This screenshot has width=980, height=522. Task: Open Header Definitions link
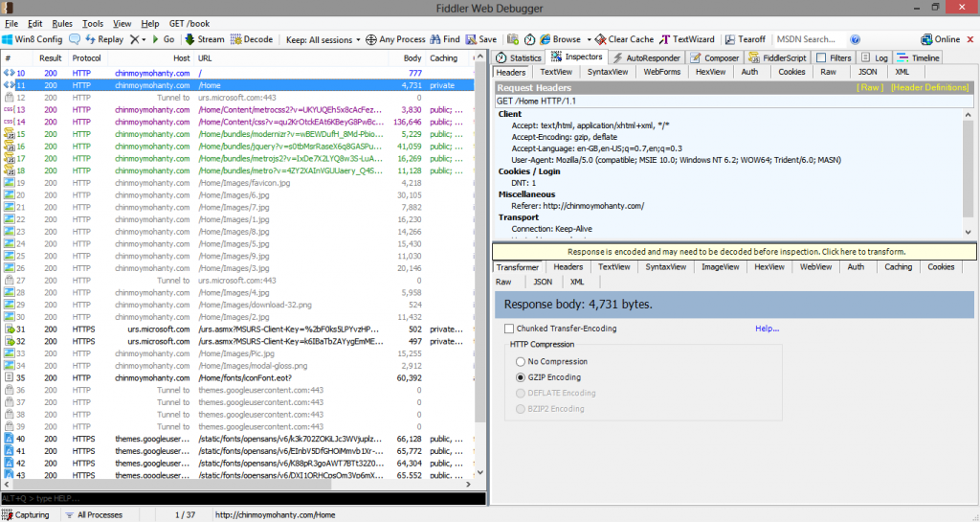tap(930, 87)
